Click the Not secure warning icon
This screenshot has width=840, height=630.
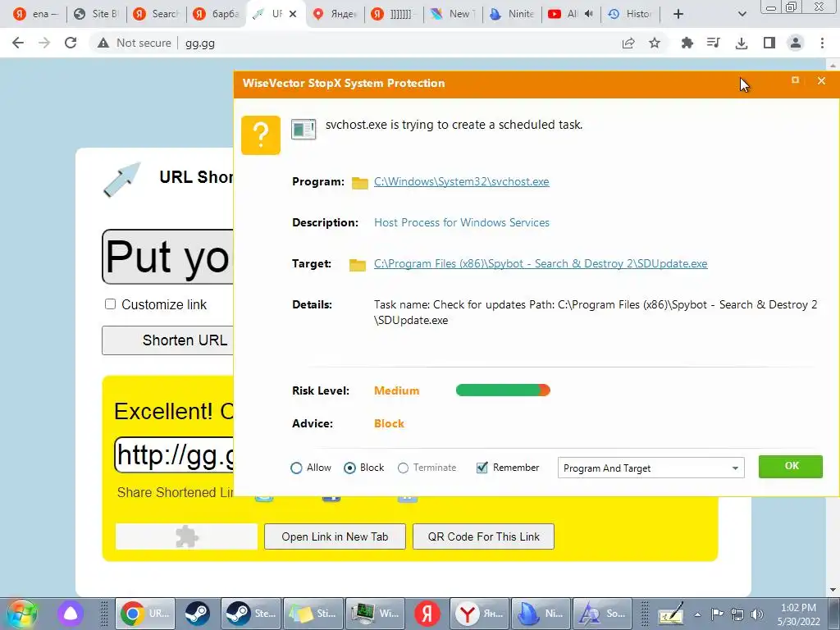pos(103,43)
